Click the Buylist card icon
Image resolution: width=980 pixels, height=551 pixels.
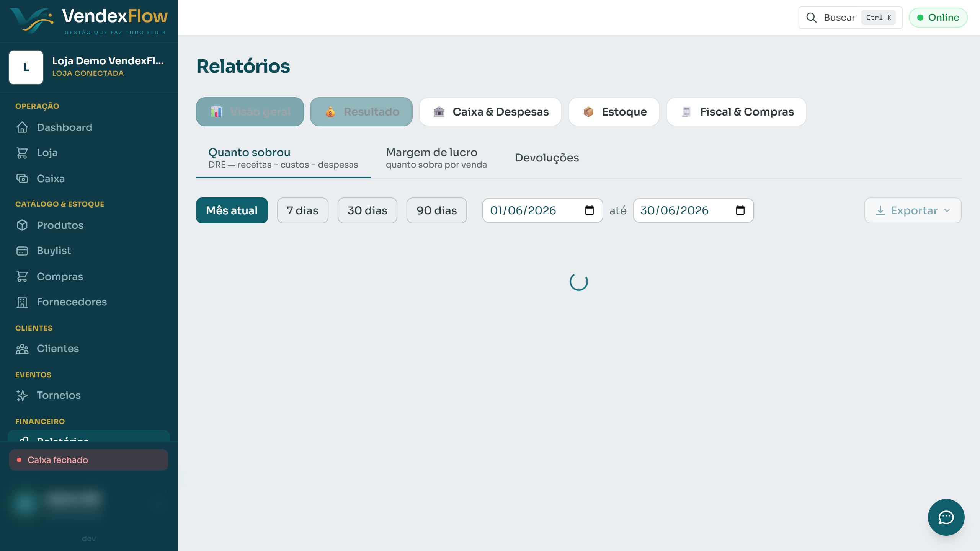(22, 251)
